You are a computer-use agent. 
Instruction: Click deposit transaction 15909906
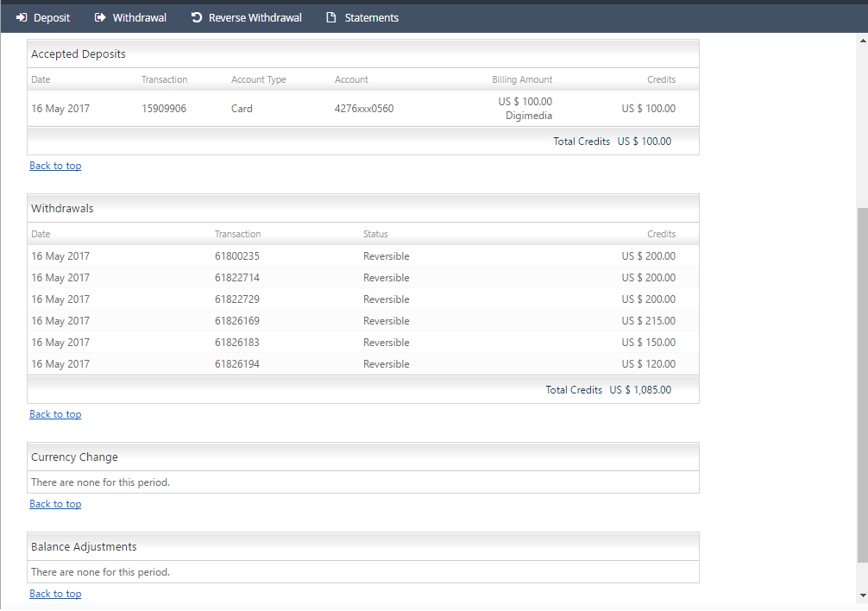164,109
